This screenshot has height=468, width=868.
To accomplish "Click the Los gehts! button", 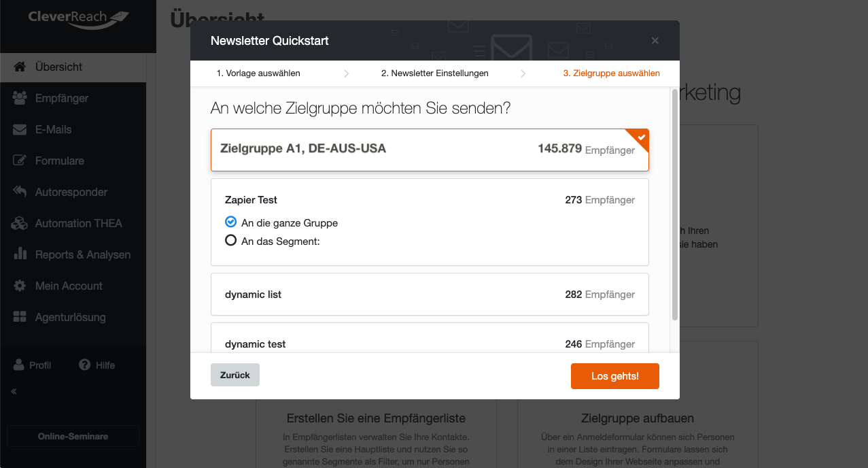I will (x=615, y=376).
